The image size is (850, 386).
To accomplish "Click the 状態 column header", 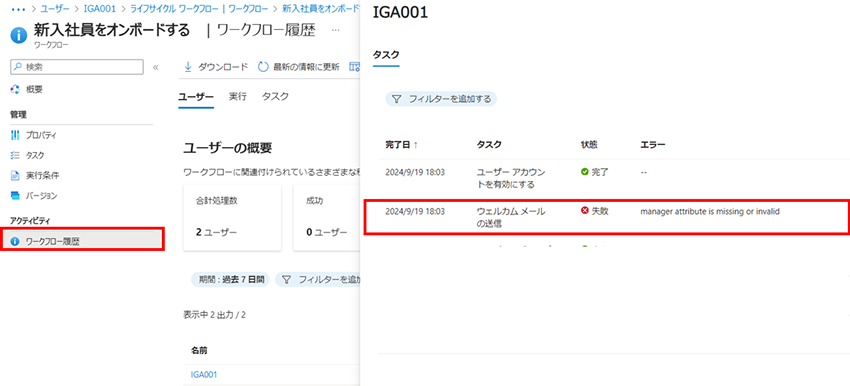I will tap(589, 145).
